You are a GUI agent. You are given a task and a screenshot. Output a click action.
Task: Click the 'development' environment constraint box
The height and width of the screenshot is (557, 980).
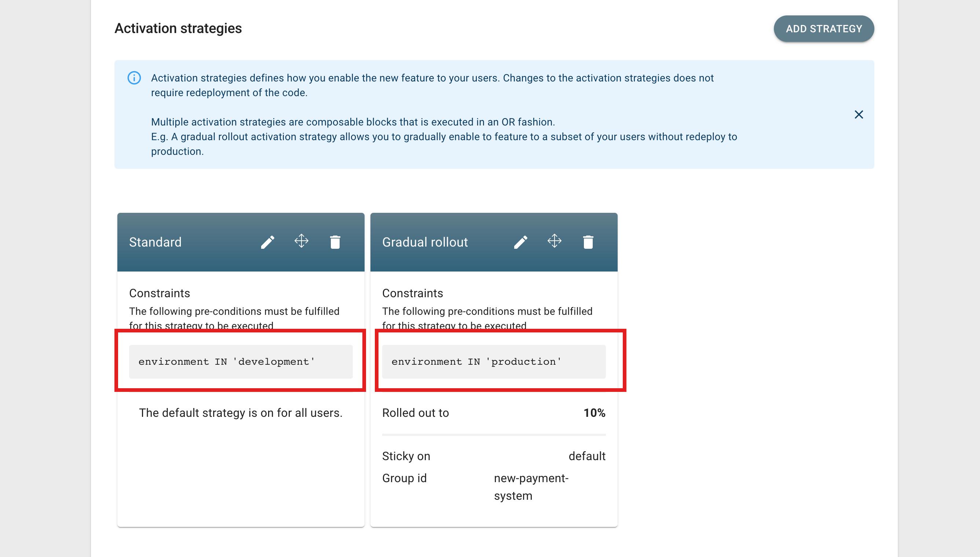[x=241, y=361]
